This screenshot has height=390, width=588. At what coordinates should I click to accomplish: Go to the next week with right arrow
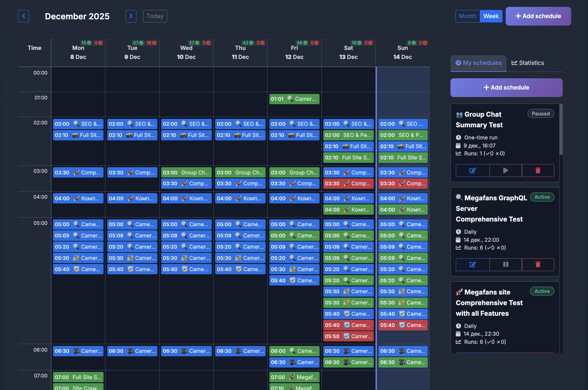pos(131,16)
